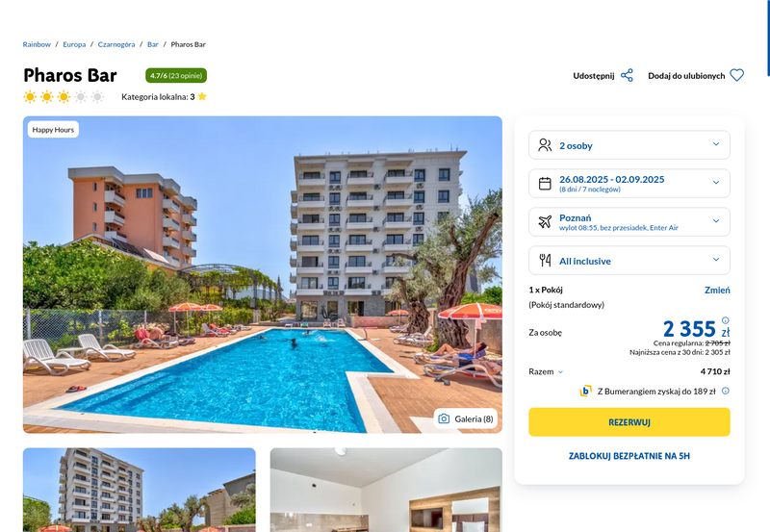
Task: Click the heart icon to add to favorites
Action: pyautogui.click(x=736, y=76)
